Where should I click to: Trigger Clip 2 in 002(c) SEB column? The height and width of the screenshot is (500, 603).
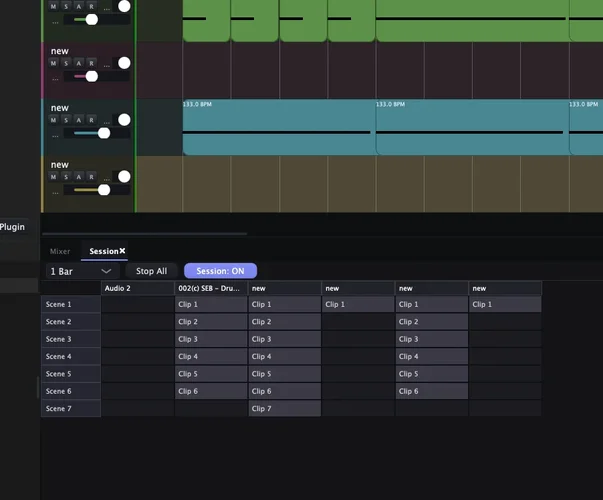[x=211, y=322]
